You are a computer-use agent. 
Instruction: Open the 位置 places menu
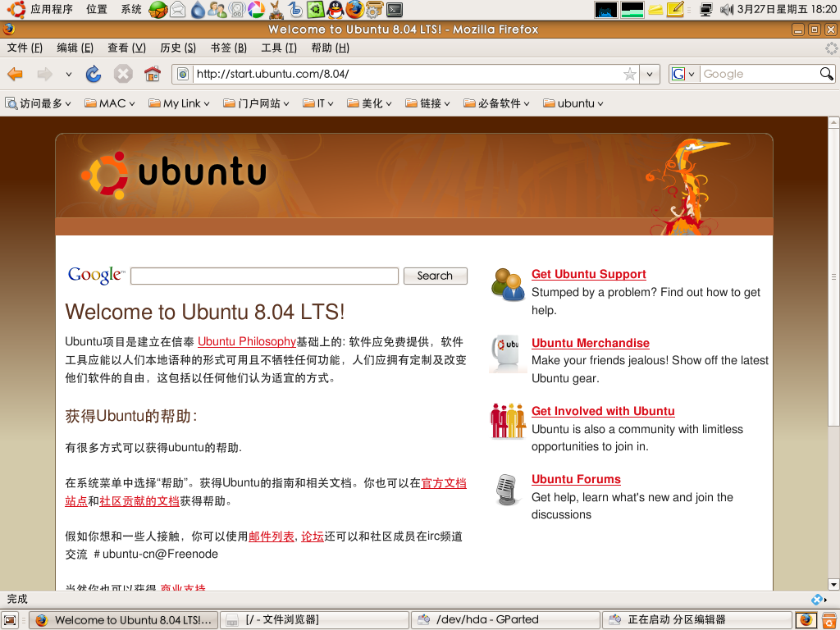(x=97, y=9)
